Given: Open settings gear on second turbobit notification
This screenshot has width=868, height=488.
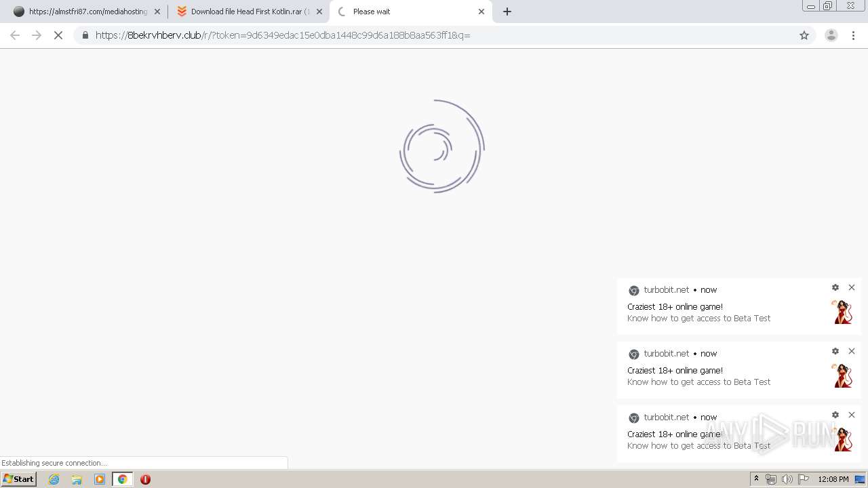Looking at the screenshot, I should (835, 351).
